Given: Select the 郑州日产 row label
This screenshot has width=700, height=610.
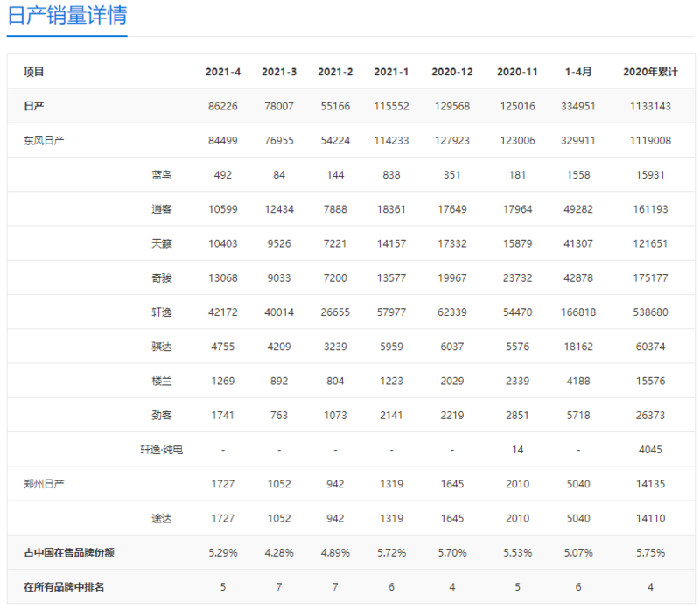Looking at the screenshot, I should click(44, 484).
